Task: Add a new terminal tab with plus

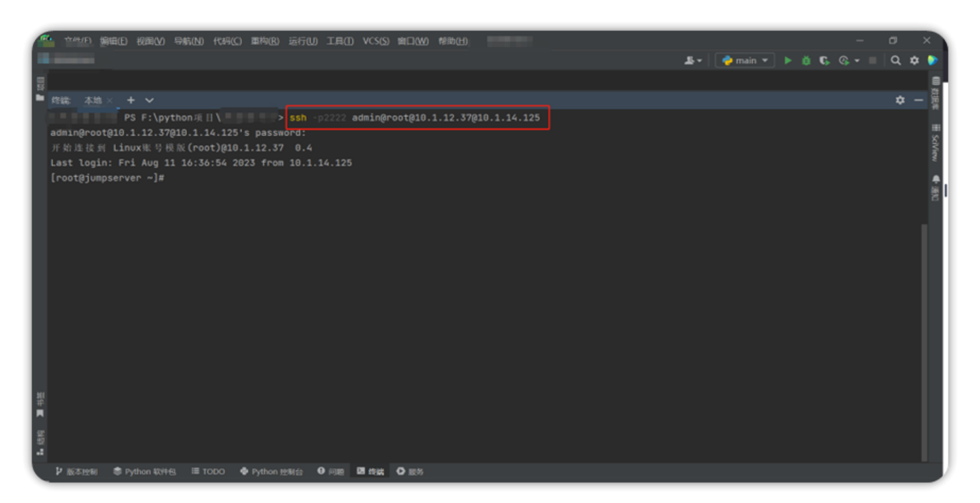Action: [131, 100]
